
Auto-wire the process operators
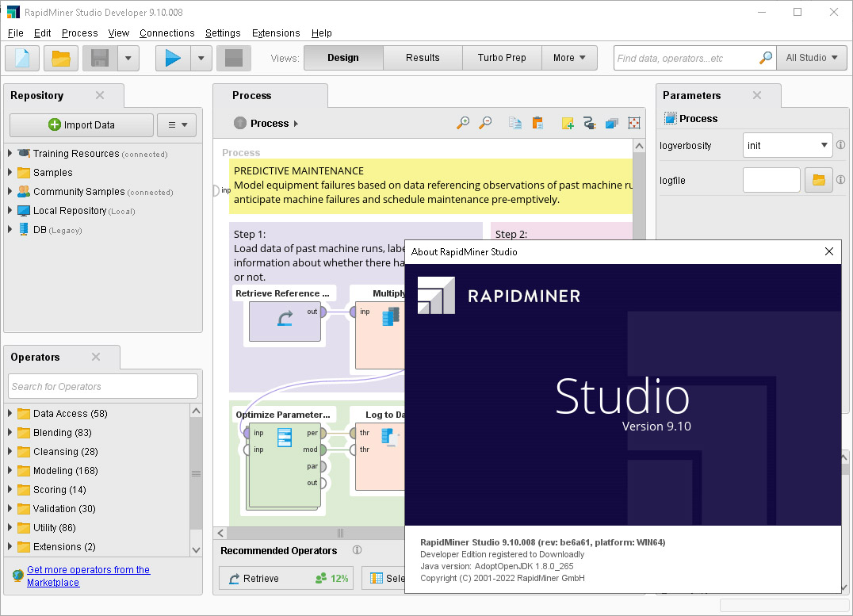click(x=589, y=123)
